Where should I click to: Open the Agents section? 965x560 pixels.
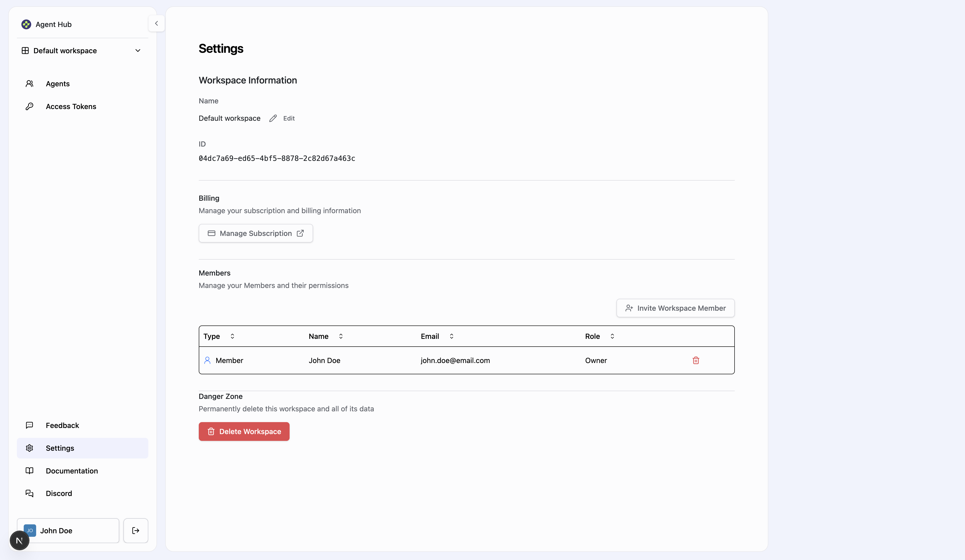[x=58, y=83]
